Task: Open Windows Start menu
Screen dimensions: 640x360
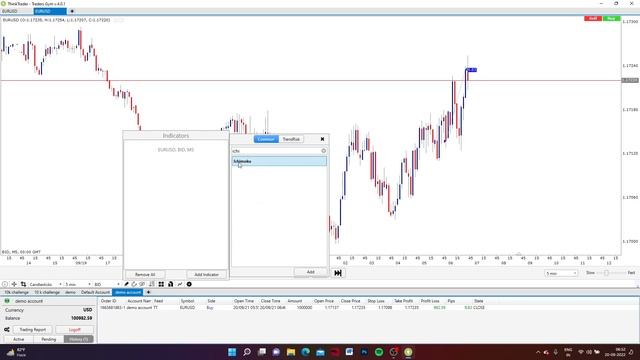Action: pos(232,352)
